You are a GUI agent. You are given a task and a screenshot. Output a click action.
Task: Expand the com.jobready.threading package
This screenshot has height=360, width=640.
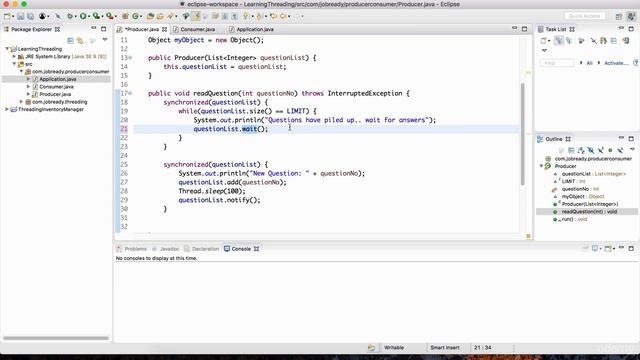coord(22,102)
